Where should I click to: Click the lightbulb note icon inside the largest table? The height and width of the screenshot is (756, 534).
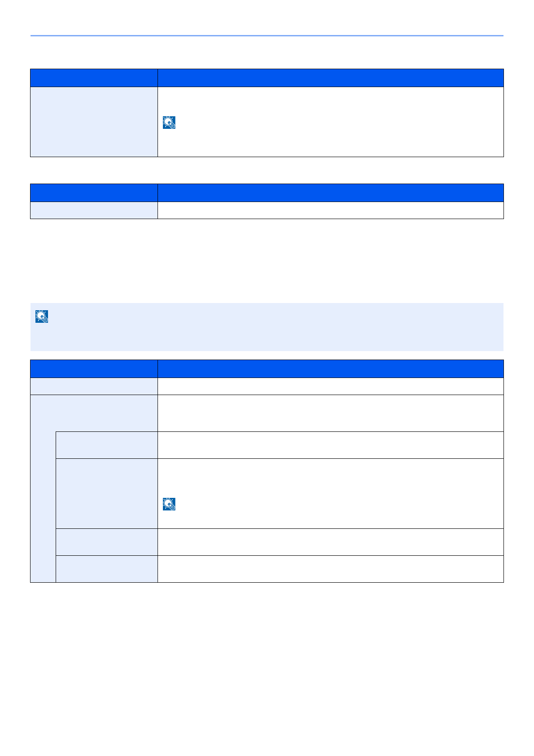pyautogui.click(x=169, y=504)
